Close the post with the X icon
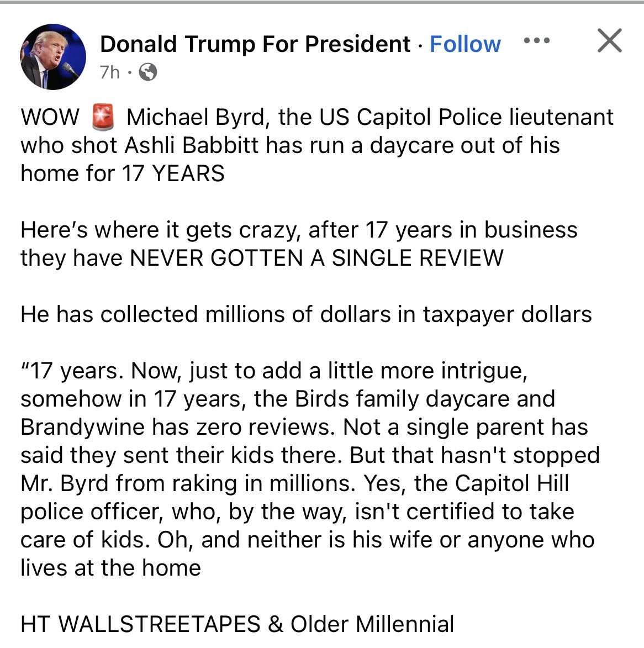 (x=609, y=41)
